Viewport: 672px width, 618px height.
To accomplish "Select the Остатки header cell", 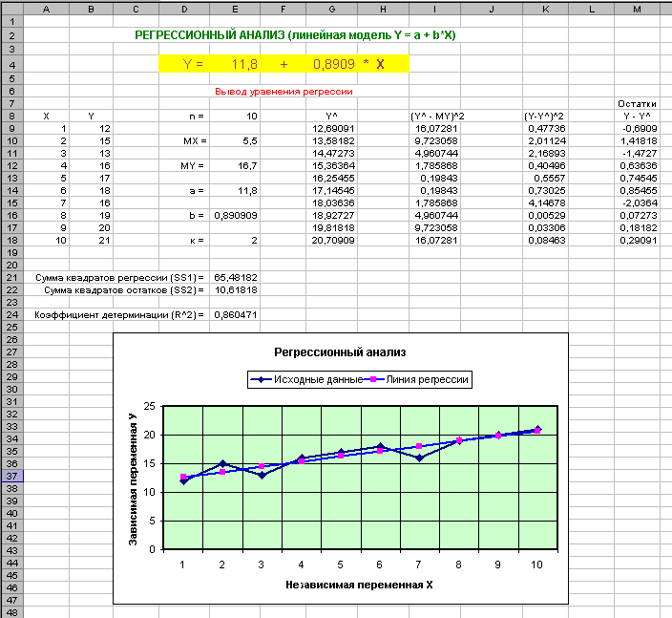I will (637, 103).
